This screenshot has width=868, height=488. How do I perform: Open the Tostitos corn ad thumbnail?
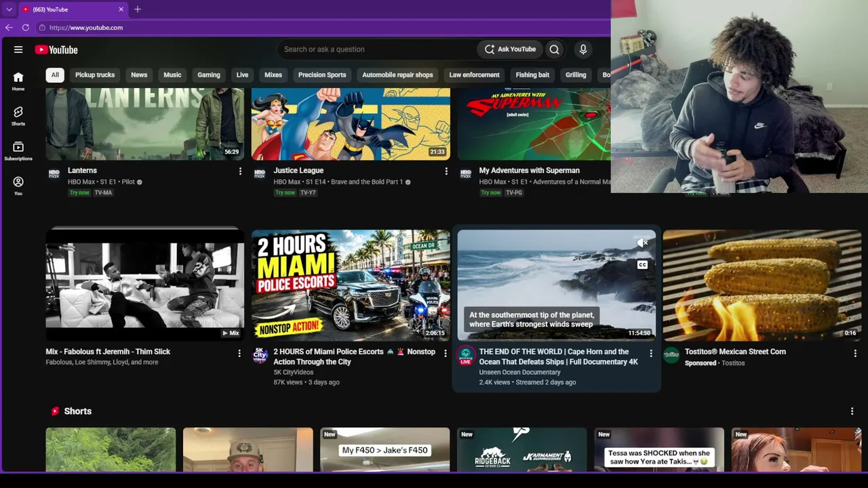[762, 285]
